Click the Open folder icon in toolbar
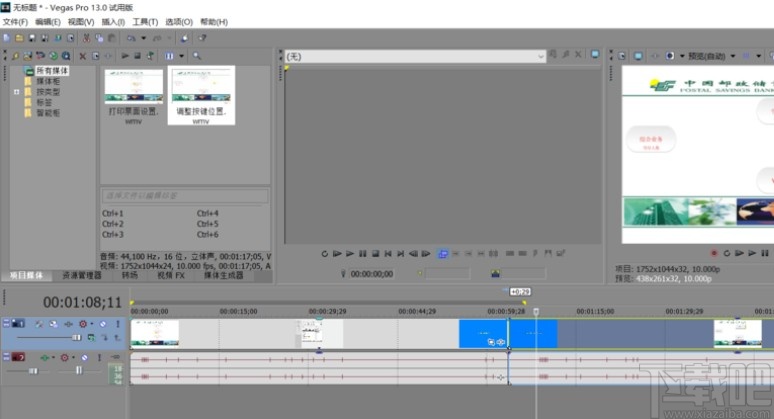This screenshot has height=419, width=774. [19, 38]
